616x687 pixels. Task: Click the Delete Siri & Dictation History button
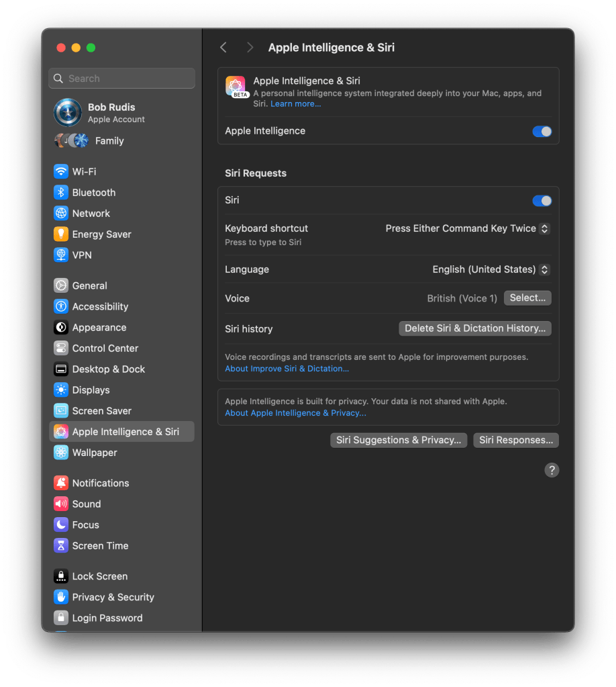tap(475, 328)
